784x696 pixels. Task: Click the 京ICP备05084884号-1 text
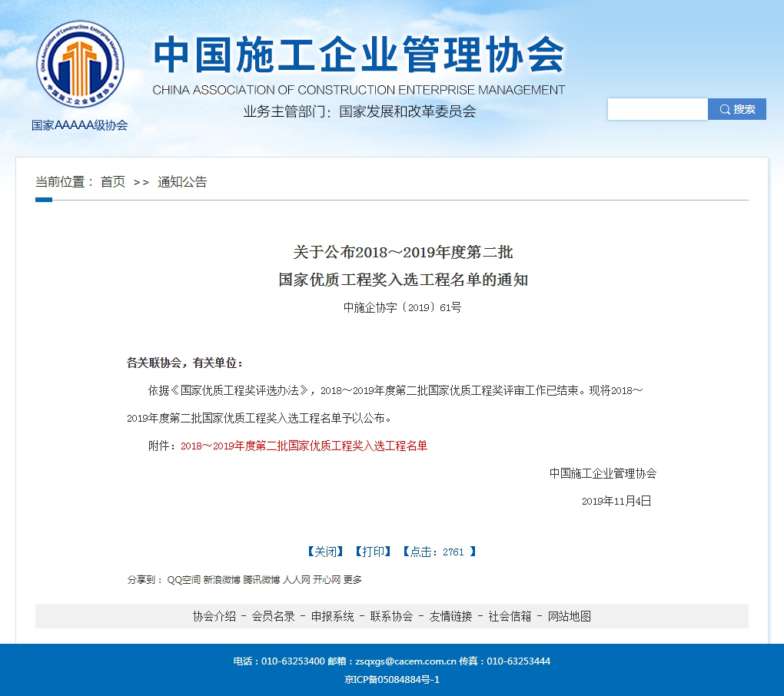pos(392,680)
